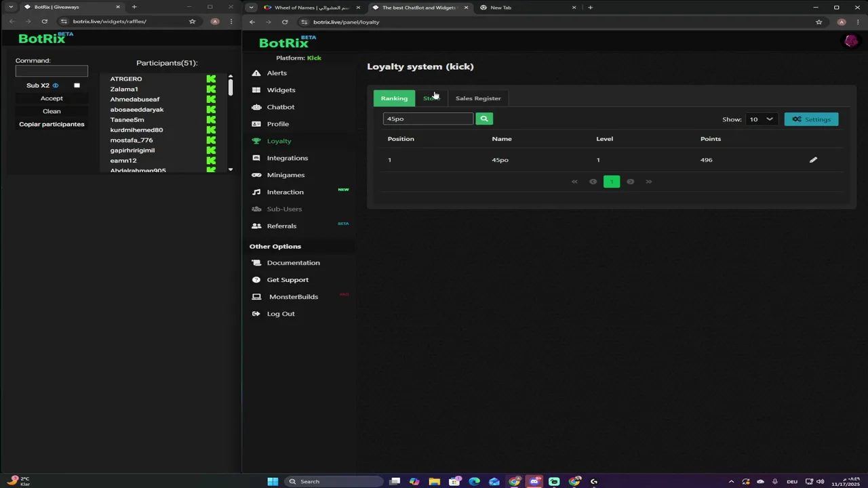The width and height of the screenshot is (868, 488).
Task: Select participant Zalama1 in the list
Action: pyautogui.click(x=124, y=89)
